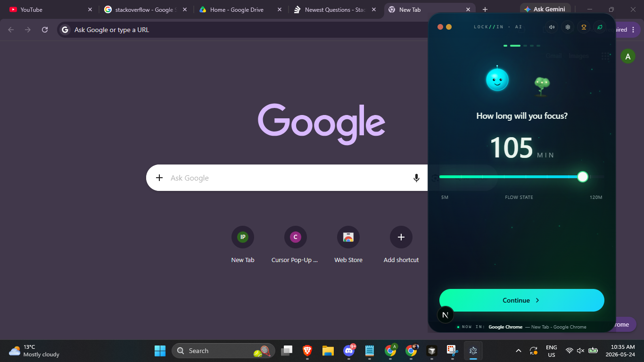Screen dimensions: 644x362
Task: Close the YouTube tab
Action: click(90, 9)
